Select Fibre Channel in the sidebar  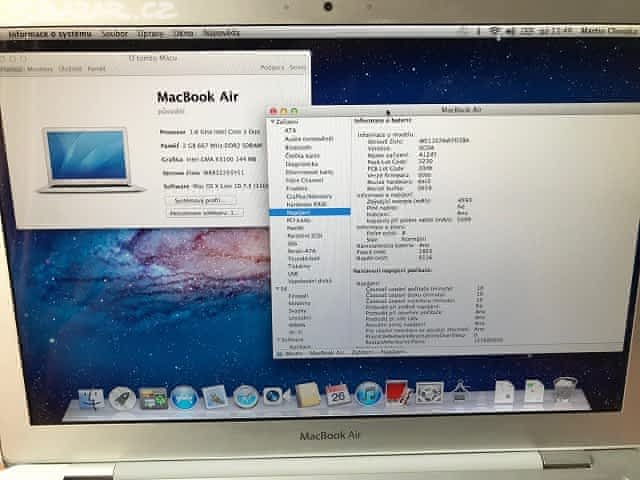(x=304, y=180)
